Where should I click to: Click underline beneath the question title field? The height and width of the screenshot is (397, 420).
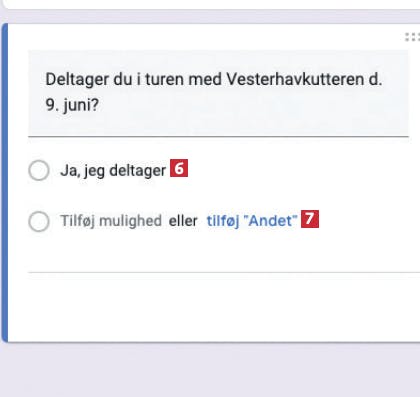pyautogui.click(x=218, y=136)
